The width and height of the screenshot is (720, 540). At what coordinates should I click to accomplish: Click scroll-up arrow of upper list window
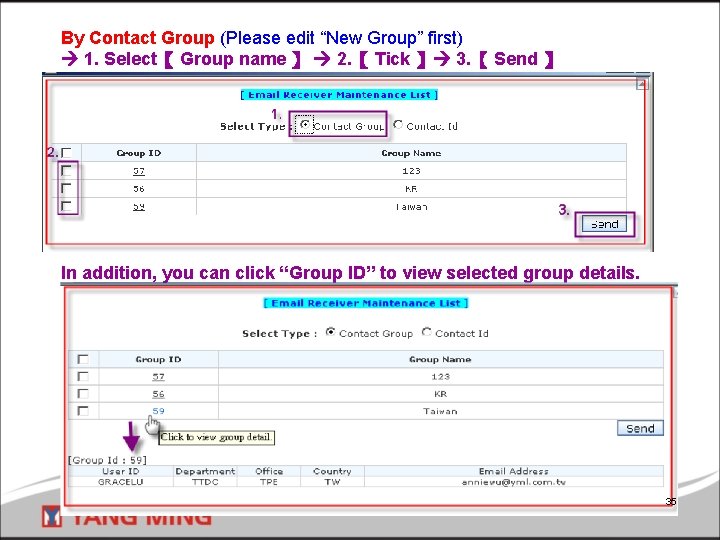tap(641, 84)
